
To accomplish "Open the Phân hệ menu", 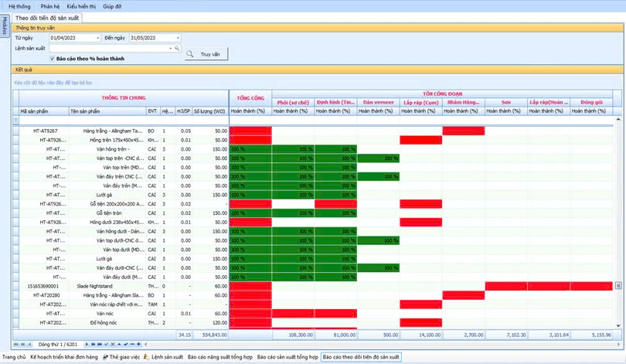I will pyautogui.click(x=50, y=6).
